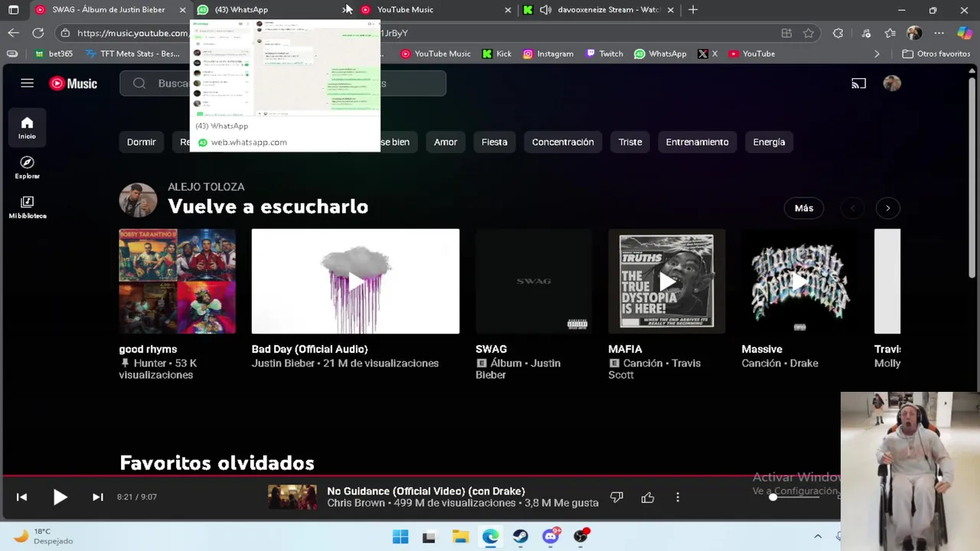Open the TFT Meta Stats bookmark
The width and height of the screenshot is (980, 551).
tap(132, 54)
